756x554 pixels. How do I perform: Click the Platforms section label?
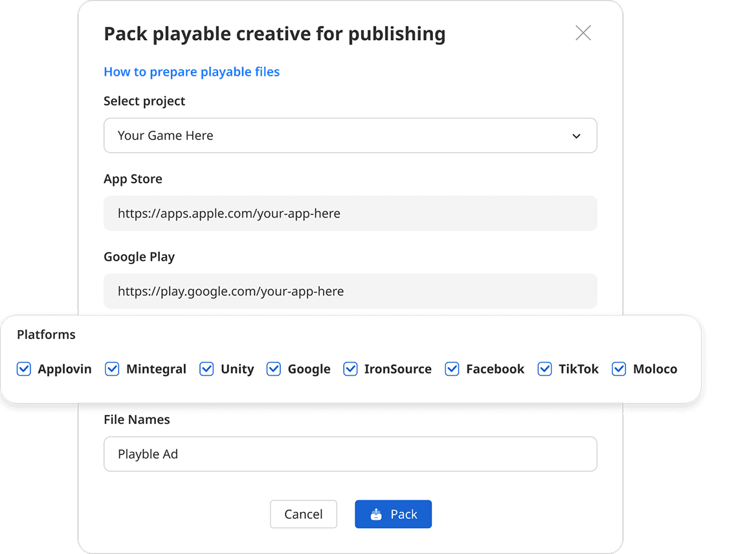click(x=46, y=335)
